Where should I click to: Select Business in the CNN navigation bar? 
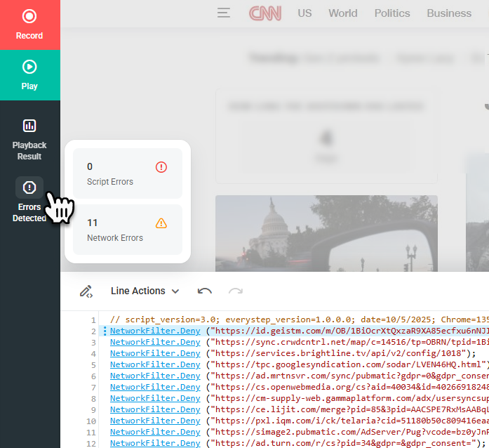449,13
